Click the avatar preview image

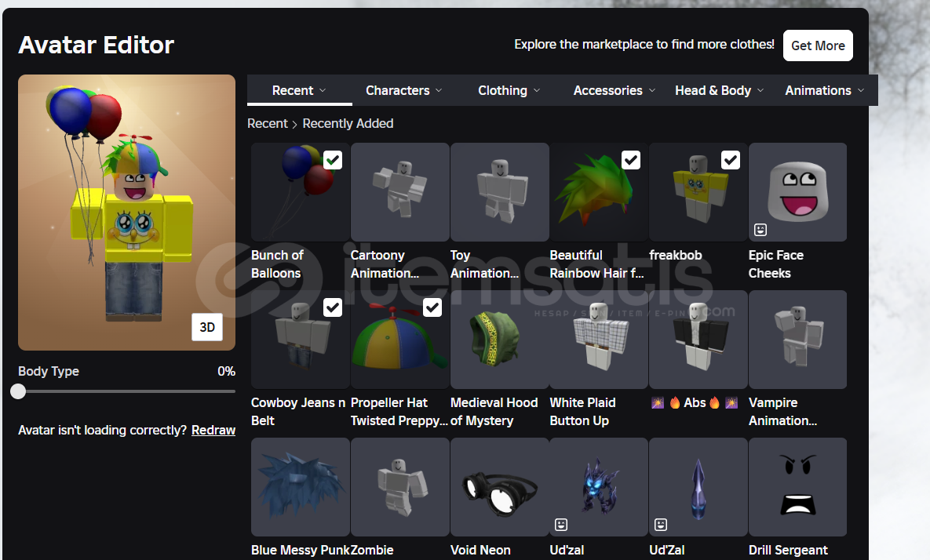(127, 212)
